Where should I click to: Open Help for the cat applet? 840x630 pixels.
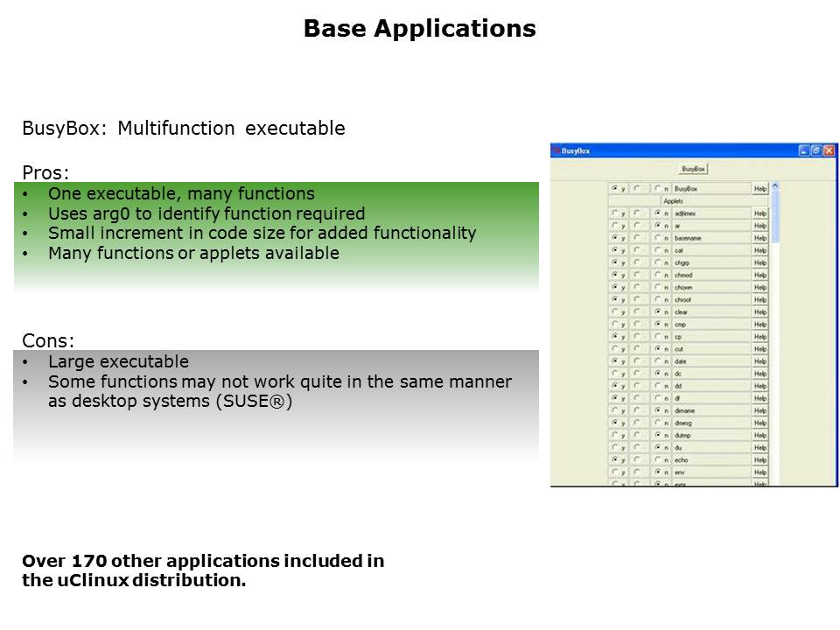coord(759,250)
